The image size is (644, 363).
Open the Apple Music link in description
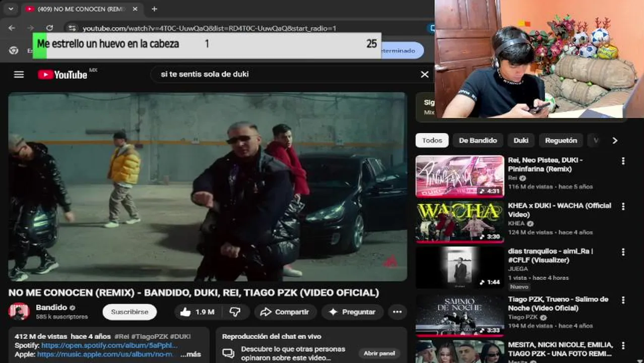[105, 354]
